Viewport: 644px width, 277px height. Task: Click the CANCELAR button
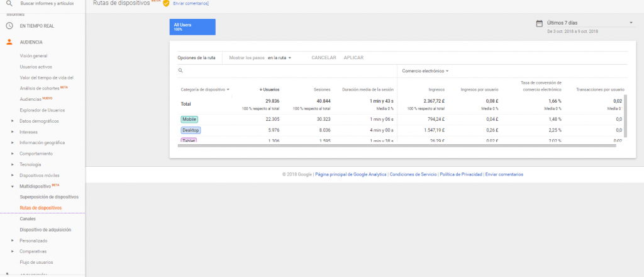(324, 58)
